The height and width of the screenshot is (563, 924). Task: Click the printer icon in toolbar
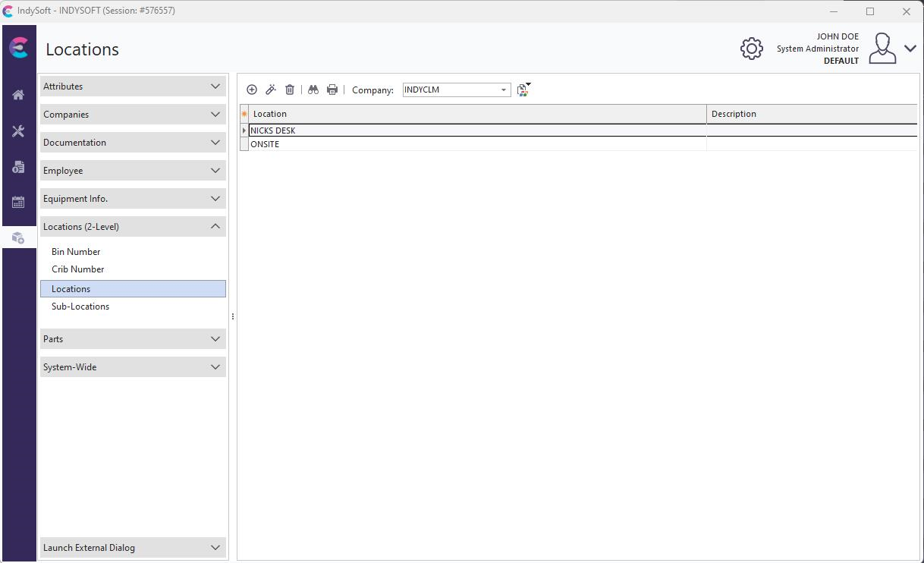332,90
